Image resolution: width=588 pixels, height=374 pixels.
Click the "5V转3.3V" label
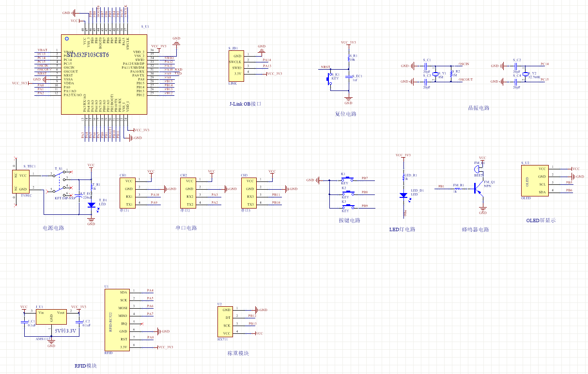click(x=65, y=331)
